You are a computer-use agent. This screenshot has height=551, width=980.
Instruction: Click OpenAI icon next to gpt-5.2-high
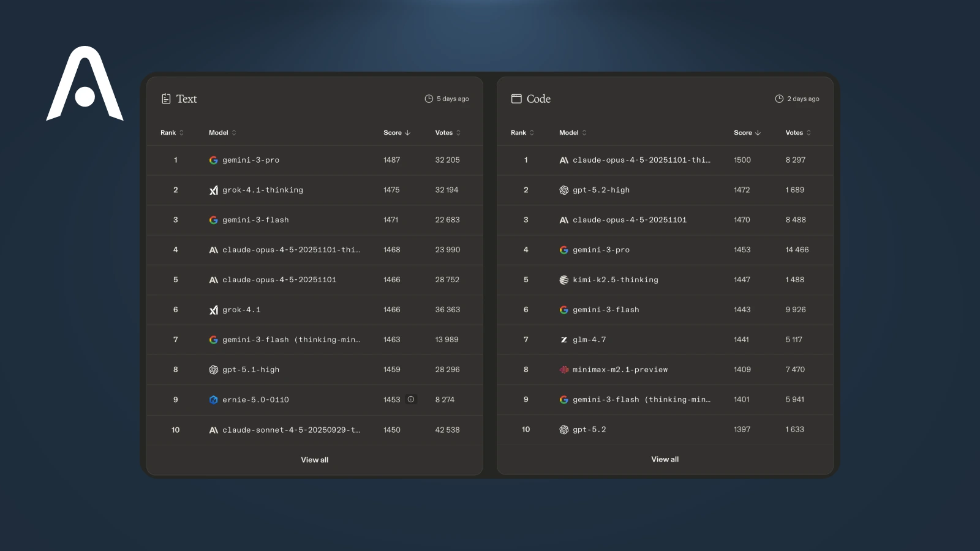564,190
